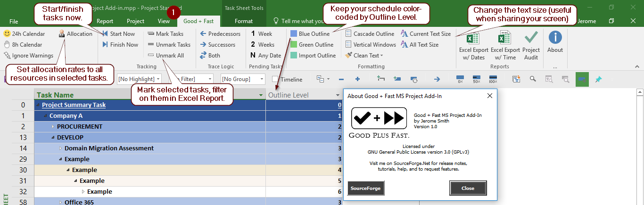This screenshot has width=644, height=205.
Task: Set task progress to 50%
Action: [x=477, y=79]
